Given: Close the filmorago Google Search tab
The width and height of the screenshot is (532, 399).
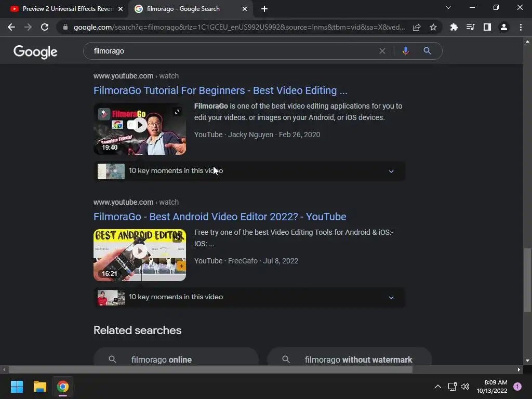Looking at the screenshot, I should click(x=245, y=9).
